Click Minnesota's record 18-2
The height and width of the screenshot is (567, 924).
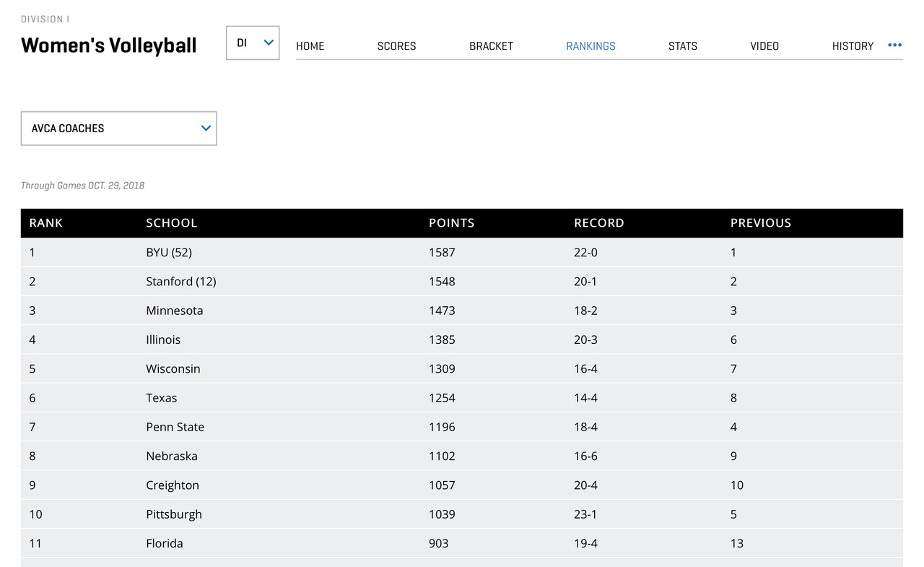(585, 311)
